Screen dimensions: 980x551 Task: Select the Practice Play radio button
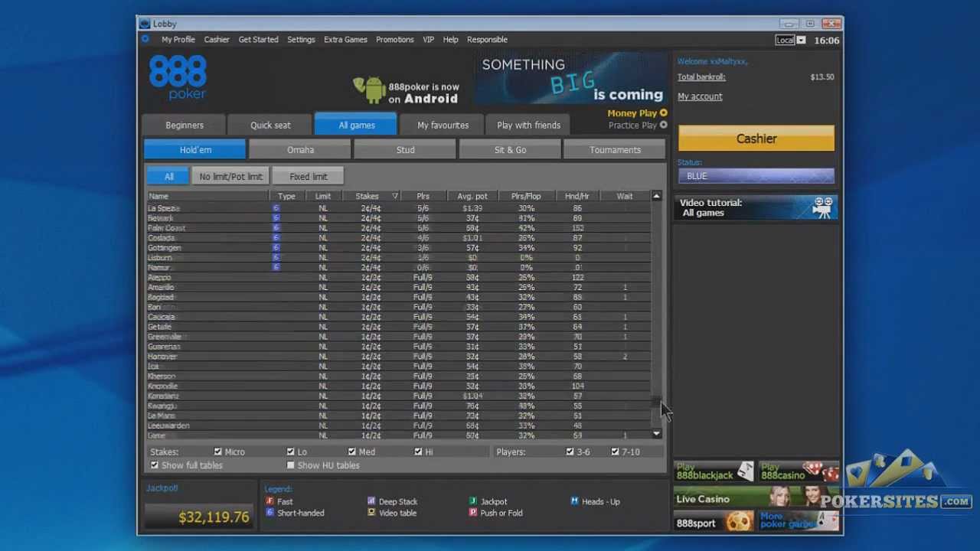663,125
